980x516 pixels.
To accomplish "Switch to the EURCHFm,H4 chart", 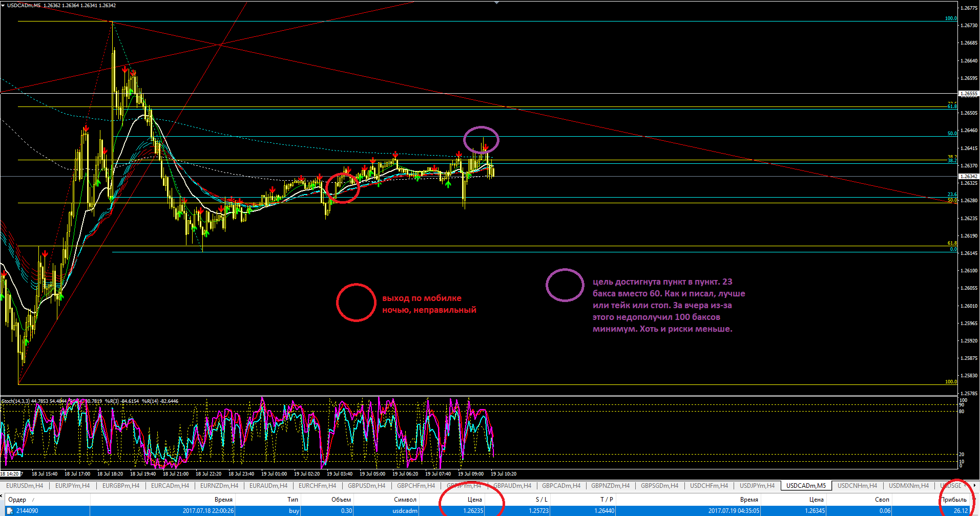I will point(317,486).
